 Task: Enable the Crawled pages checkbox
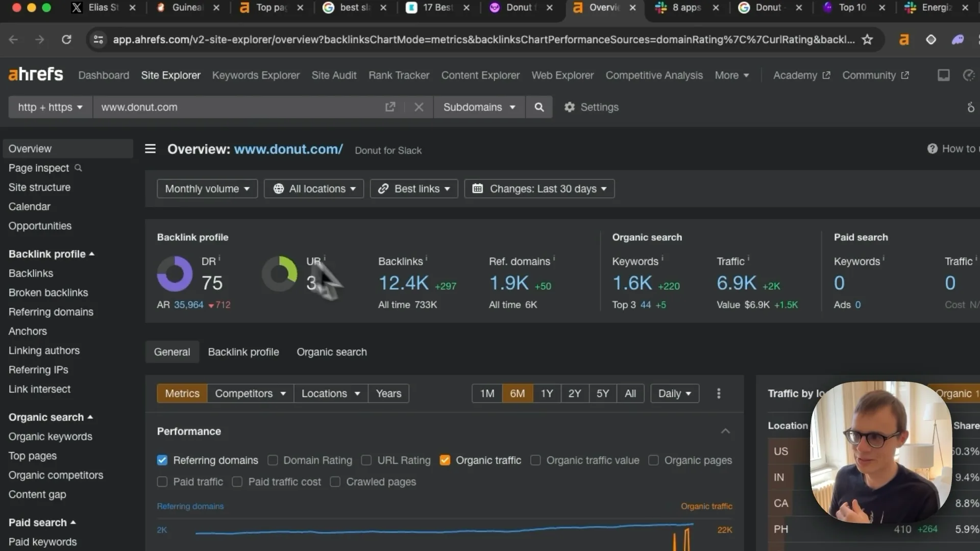pos(335,482)
